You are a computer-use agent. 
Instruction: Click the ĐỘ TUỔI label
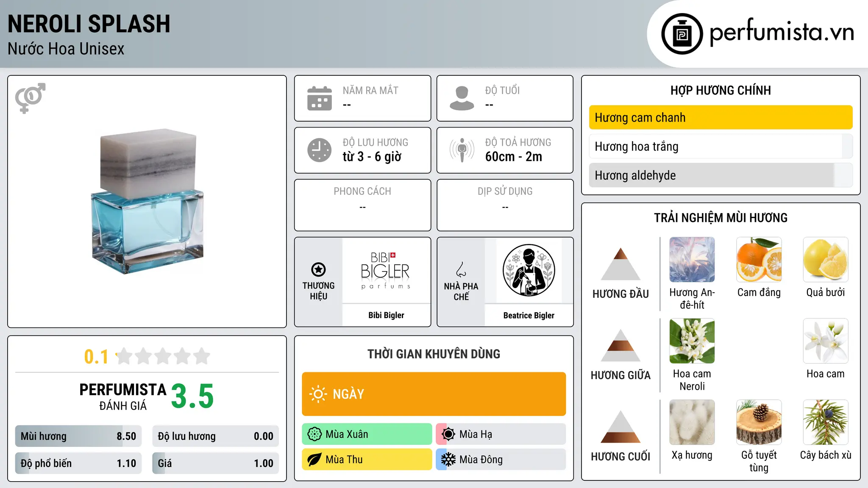click(x=502, y=90)
